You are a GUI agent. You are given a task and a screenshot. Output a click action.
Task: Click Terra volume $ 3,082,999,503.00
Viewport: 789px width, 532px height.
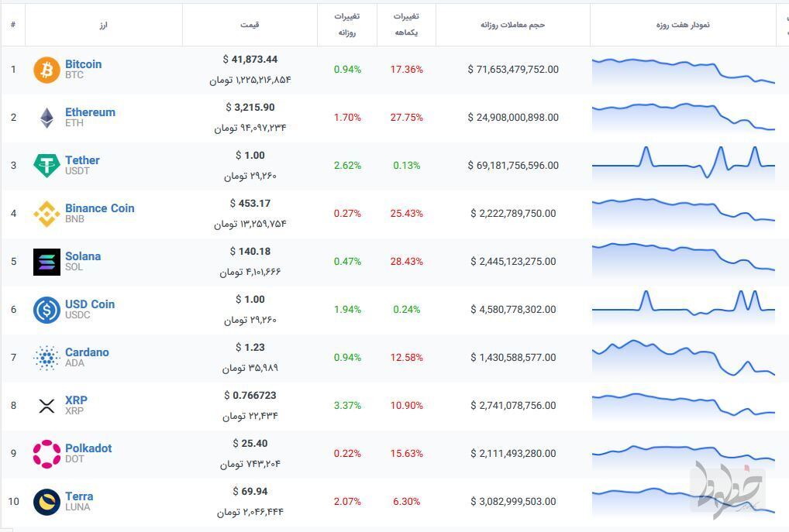[x=513, y=501]
